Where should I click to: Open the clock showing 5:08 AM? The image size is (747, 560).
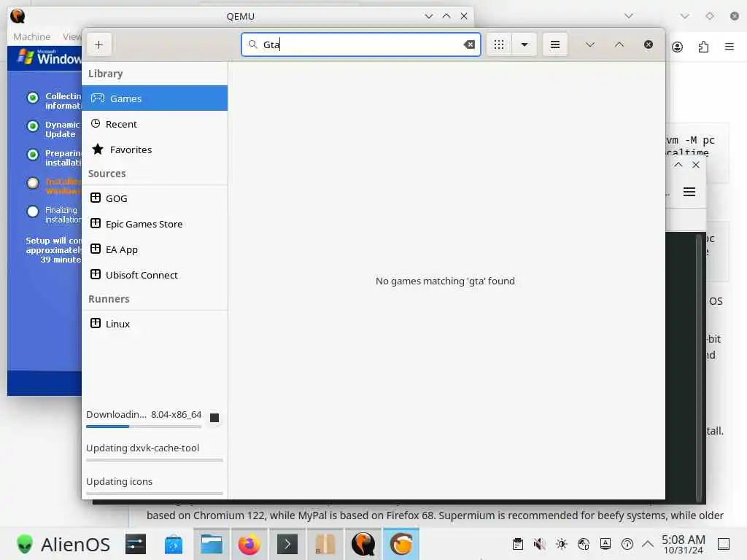click(683, 544)
